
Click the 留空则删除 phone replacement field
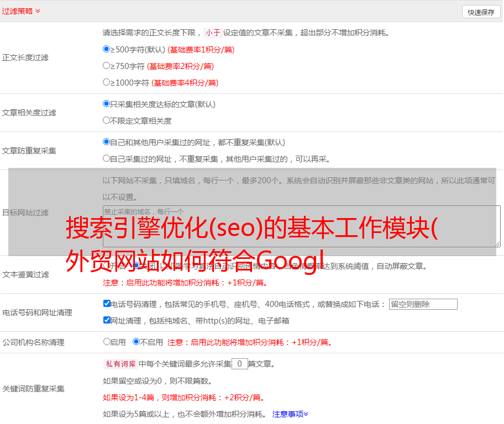click(423, 304)
